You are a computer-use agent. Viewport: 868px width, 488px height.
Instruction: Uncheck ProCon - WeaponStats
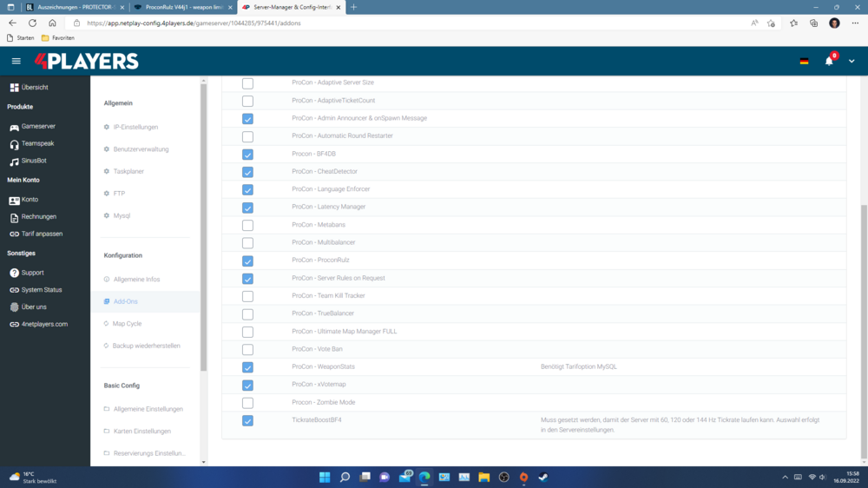pos(247,367)
